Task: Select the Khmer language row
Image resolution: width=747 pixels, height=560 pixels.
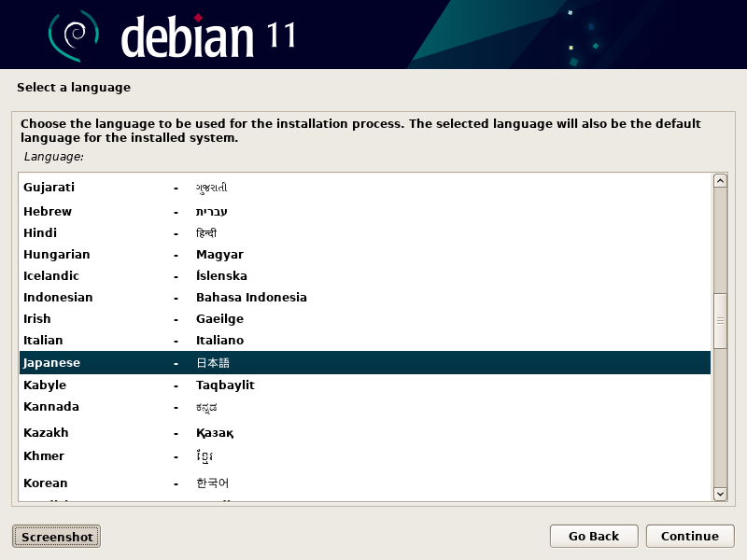Action: [x=365, y=456]
